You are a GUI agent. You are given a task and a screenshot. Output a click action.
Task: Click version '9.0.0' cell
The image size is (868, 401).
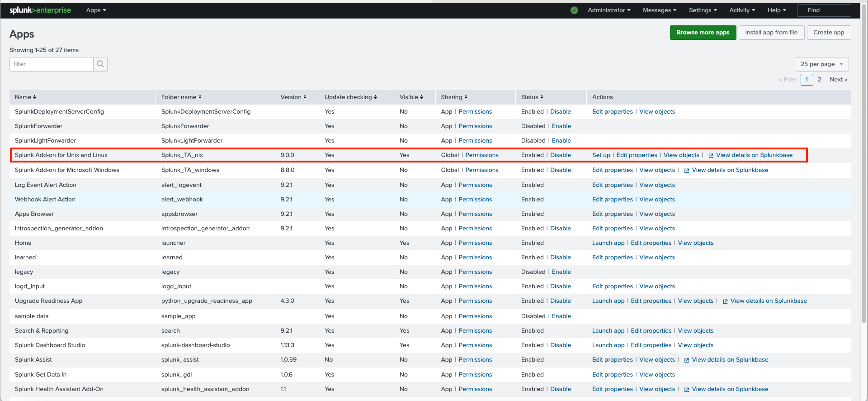(287, 155)
